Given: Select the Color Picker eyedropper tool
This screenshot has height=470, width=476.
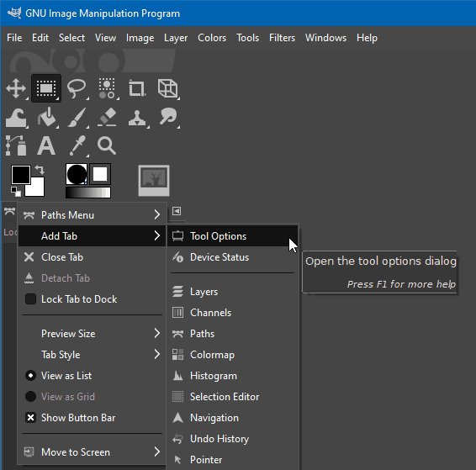Looking at the screenshot, I should click(x=77, y=146).
